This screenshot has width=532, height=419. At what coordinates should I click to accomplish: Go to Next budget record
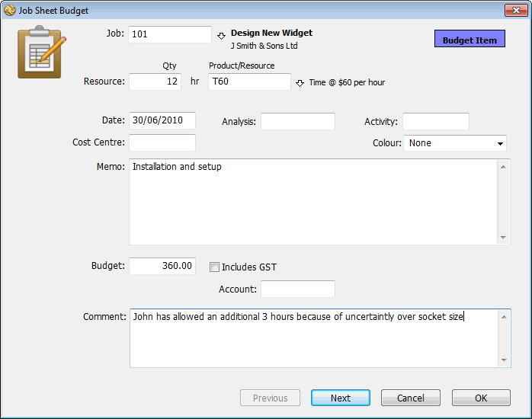(340, 398)
